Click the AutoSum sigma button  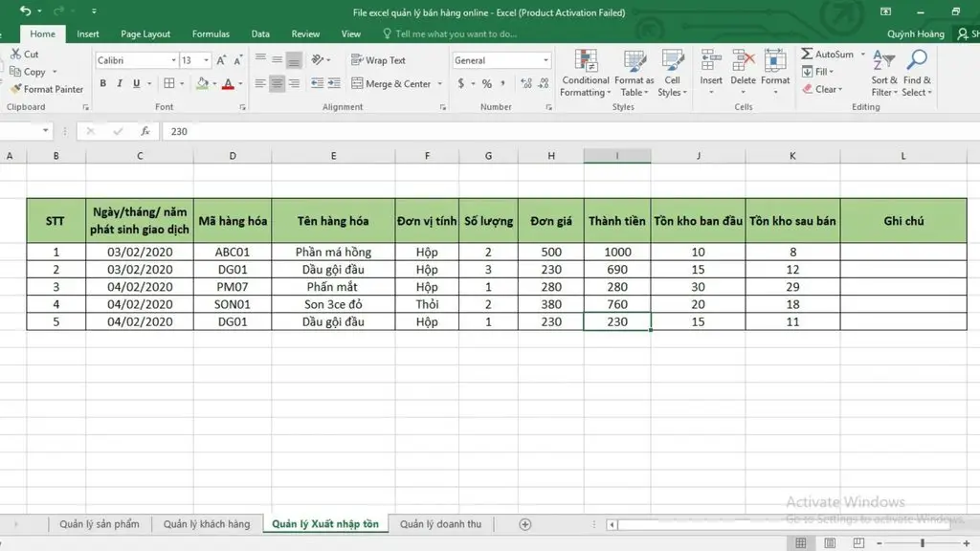click(x=828, y=55)
